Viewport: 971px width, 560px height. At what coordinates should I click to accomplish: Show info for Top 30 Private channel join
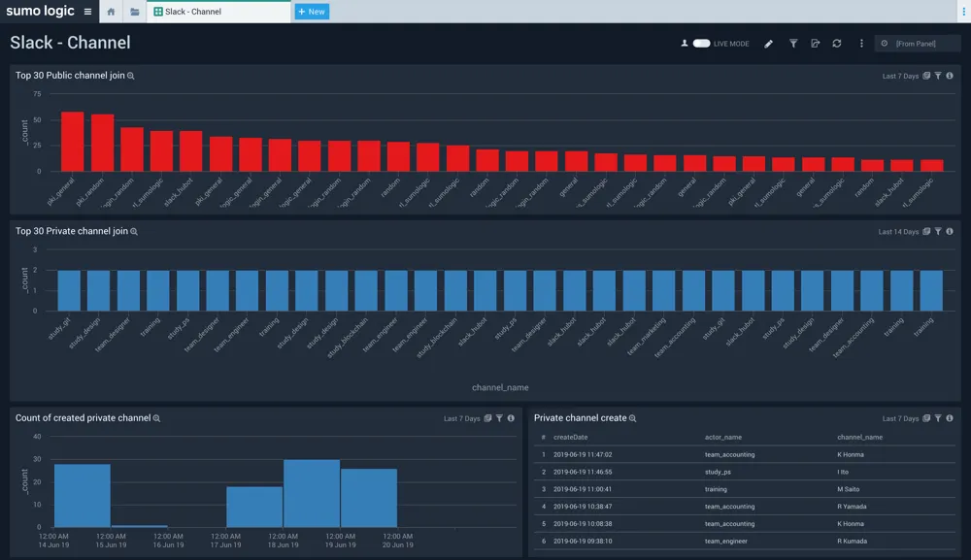click(x=950, y=231)
